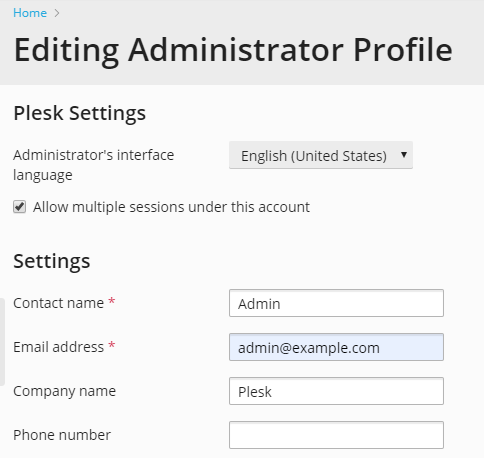Click the empty Phone number field
484x458 pixels.
tap(336, 435)
